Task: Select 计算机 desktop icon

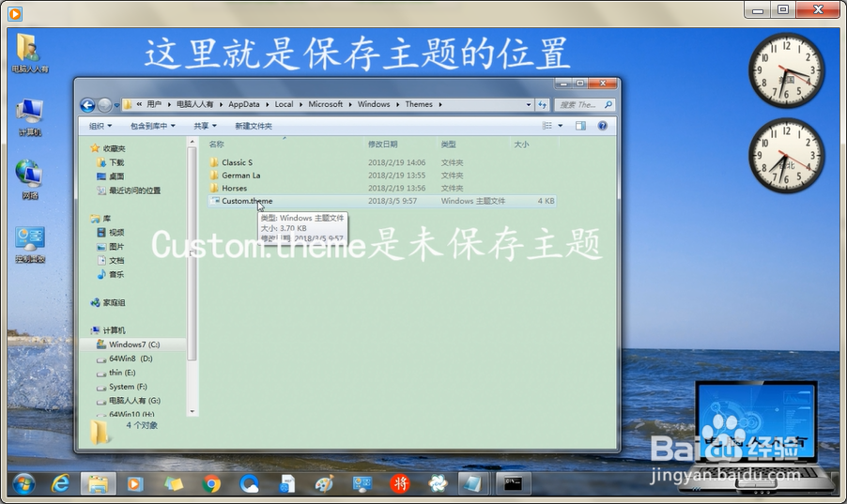Action: click(29, 117)
